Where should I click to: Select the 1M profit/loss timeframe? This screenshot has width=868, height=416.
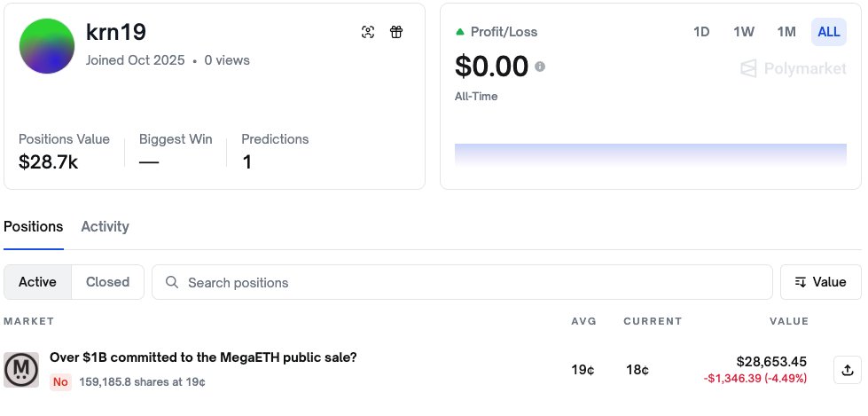786,32
